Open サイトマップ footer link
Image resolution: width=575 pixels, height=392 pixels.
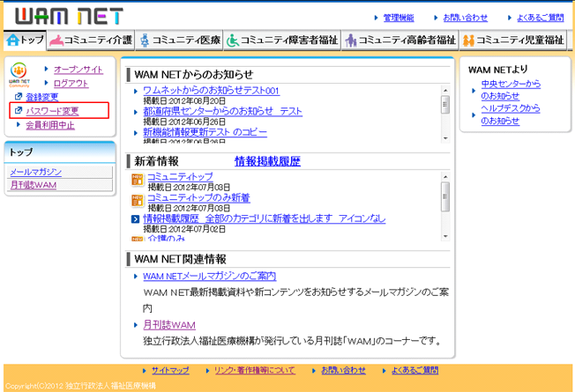tap(170, 370)
